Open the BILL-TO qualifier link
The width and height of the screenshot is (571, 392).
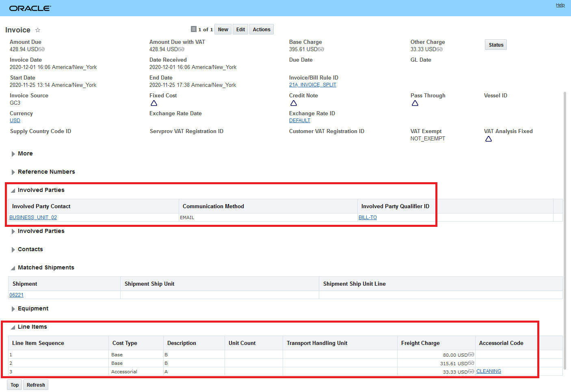(368, 218)
